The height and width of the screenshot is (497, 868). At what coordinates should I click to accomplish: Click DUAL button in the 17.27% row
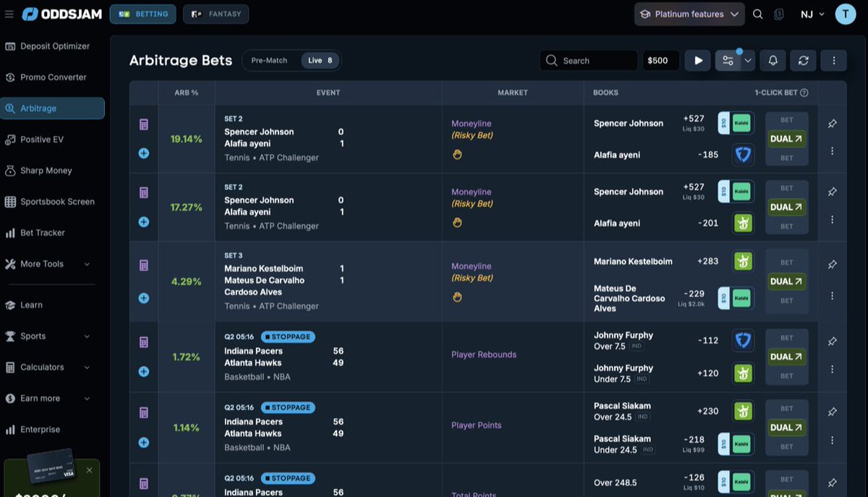pyautogui.click(x=786, y=207)
